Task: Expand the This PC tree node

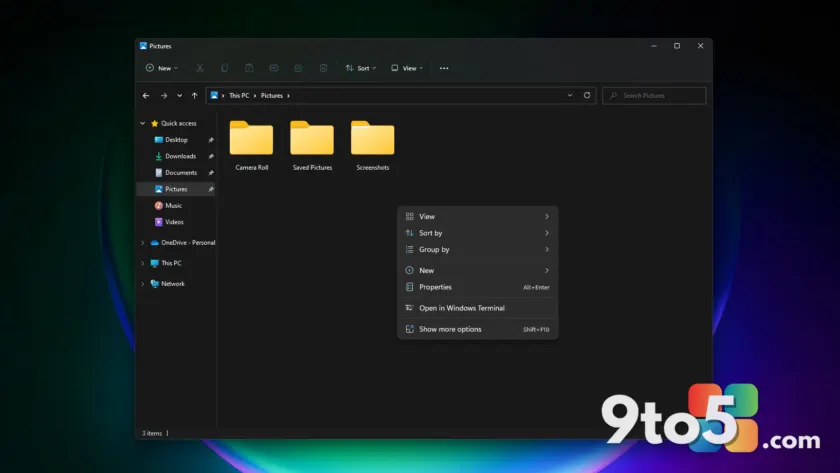Action: coord(142,263)
